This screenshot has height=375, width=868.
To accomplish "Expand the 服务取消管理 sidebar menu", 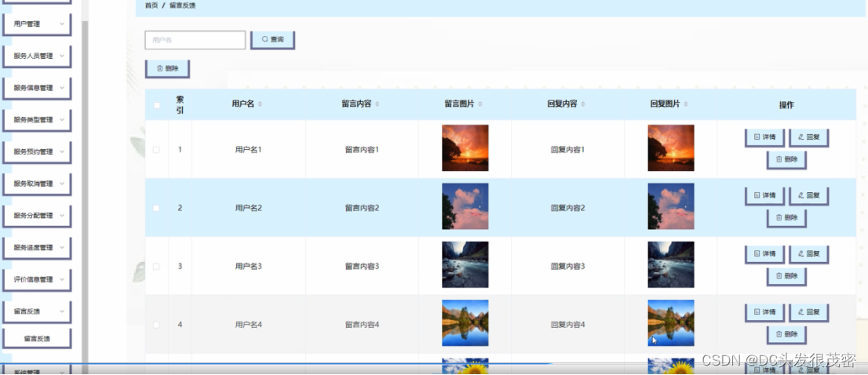I will (37, 184).
